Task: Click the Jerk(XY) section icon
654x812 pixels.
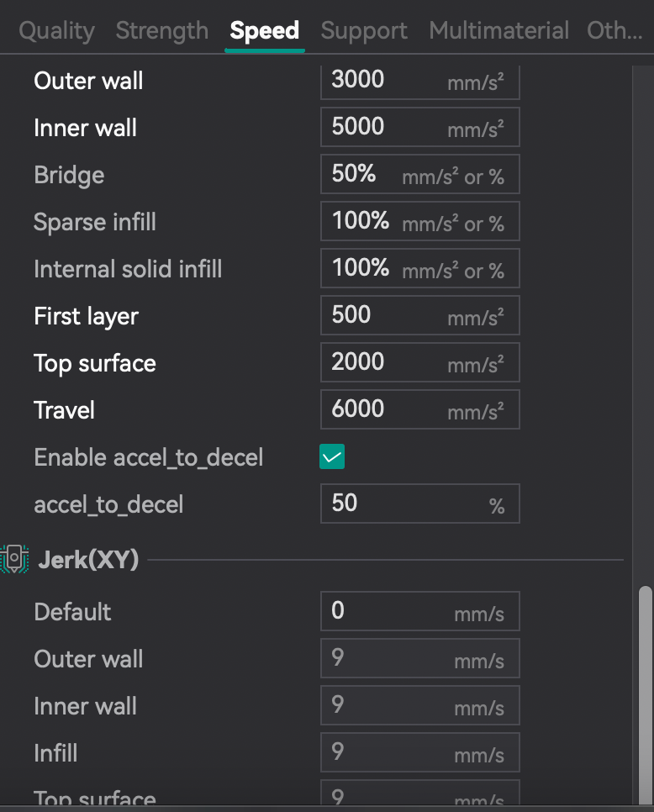Action: click(x=14, y=559)
